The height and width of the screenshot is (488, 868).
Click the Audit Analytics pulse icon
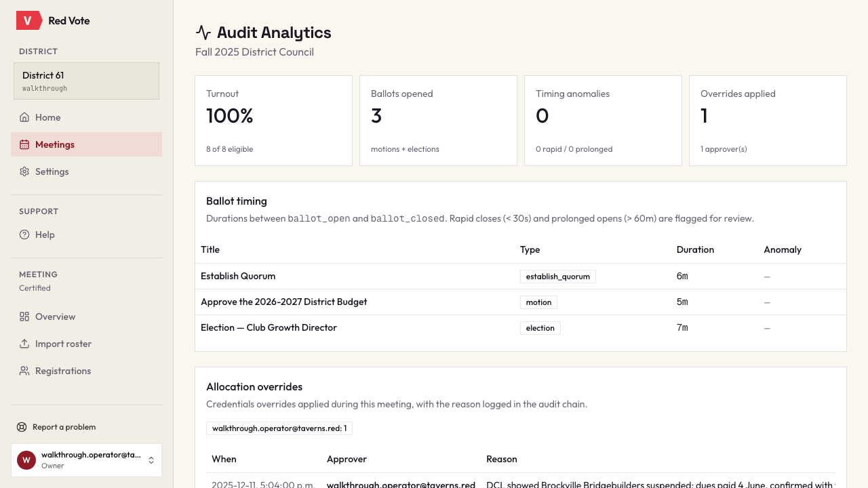[203, 33]
